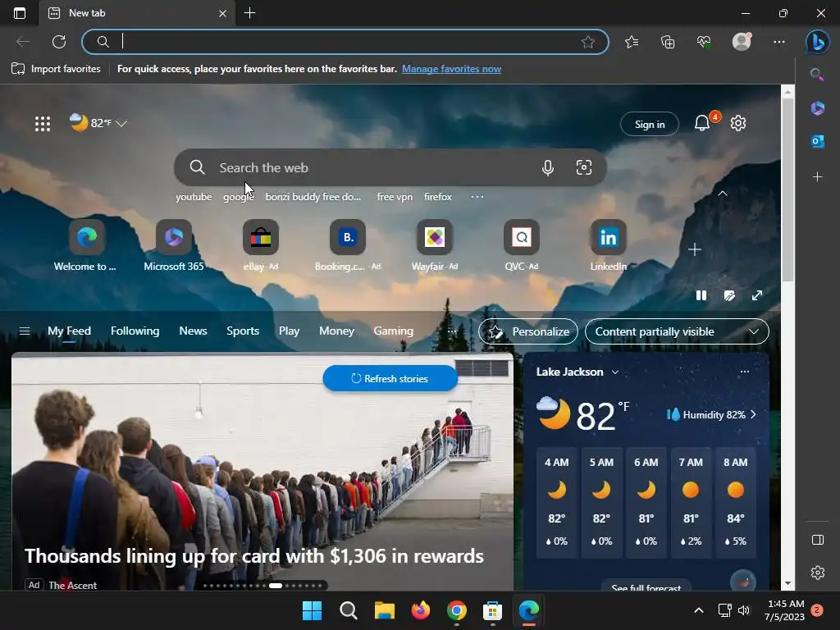Click Refresh stories button

coord(390,378)
